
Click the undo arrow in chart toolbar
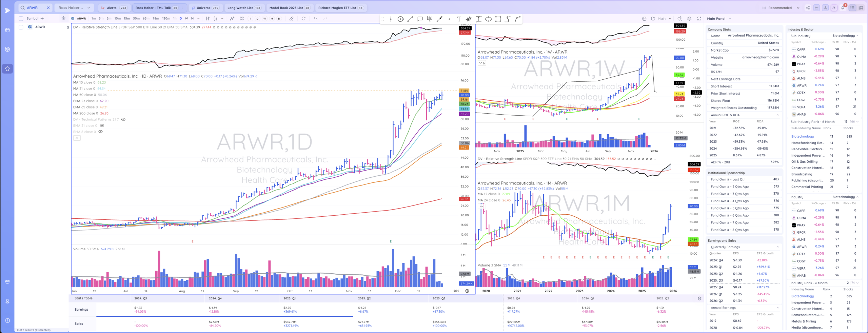click(x=315, y=19)
